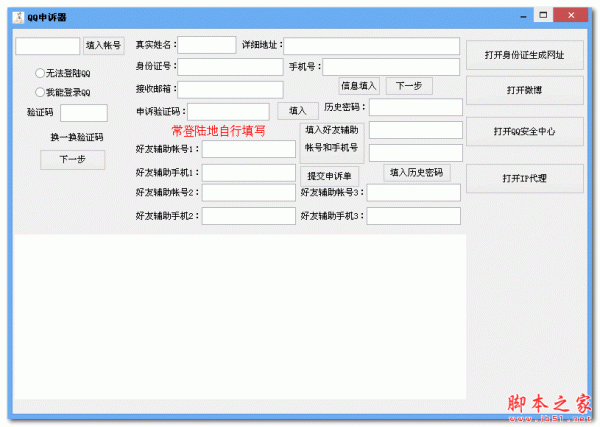Click the 手机号 input field
This screenshot has width=600, height=427.
pyautogui.click(x=391, y=67)
